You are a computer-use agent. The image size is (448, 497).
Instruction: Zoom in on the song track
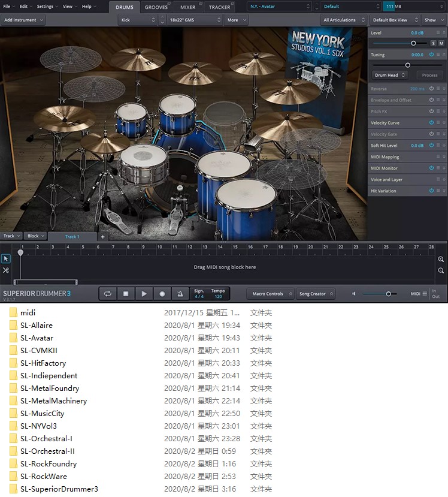click(x=441, y=259)
